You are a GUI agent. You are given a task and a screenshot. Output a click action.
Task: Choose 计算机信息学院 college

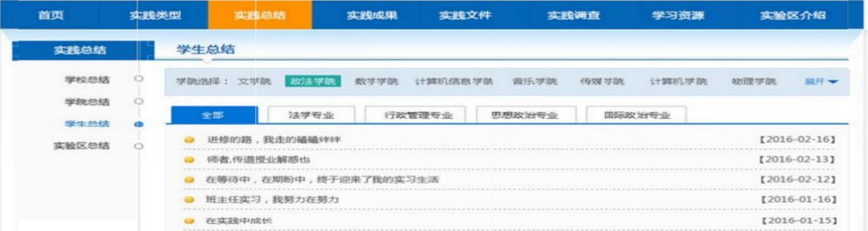(x=454, y=81)
